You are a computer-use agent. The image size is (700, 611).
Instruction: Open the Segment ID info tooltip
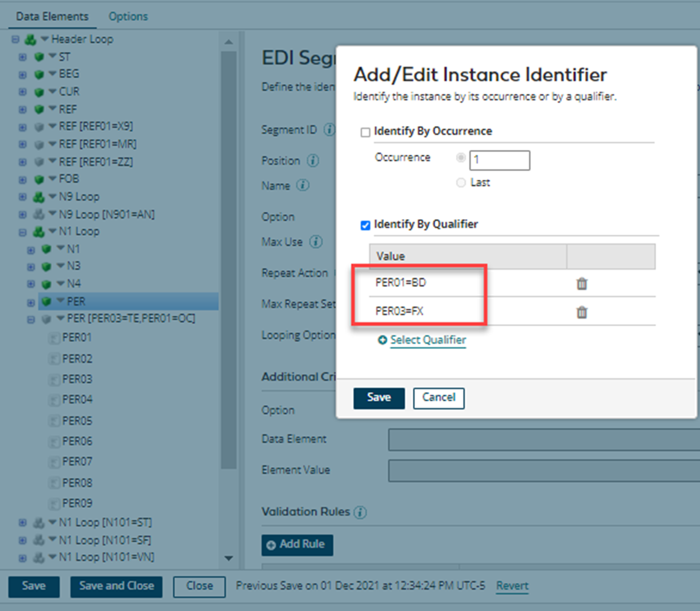pos(330,129)
